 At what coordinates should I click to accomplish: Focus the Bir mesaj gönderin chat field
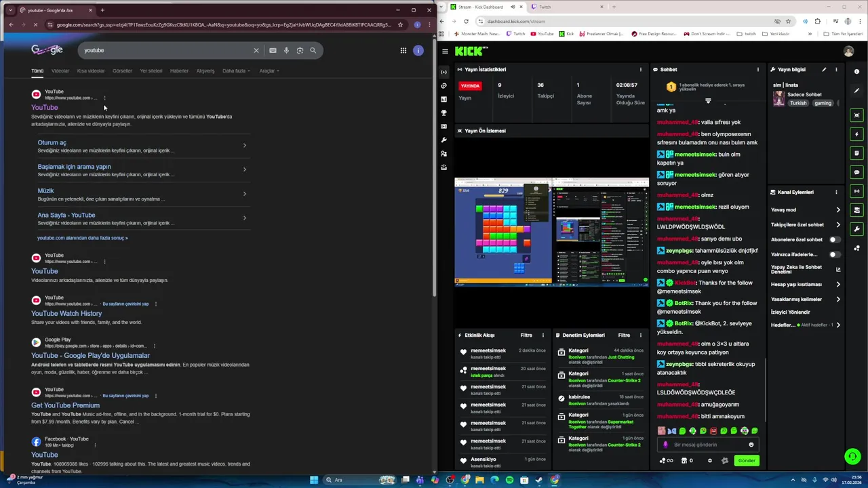click(708, 445)
